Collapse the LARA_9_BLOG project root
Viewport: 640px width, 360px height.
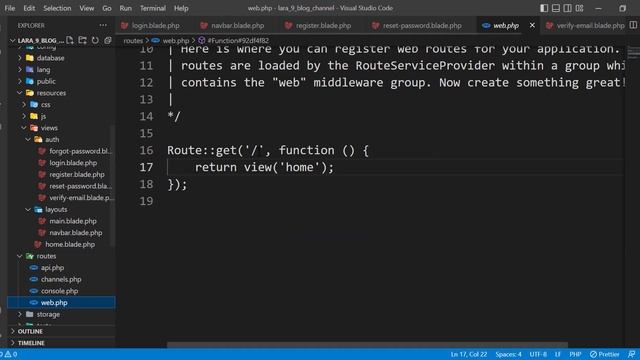[x=37, y=40]
